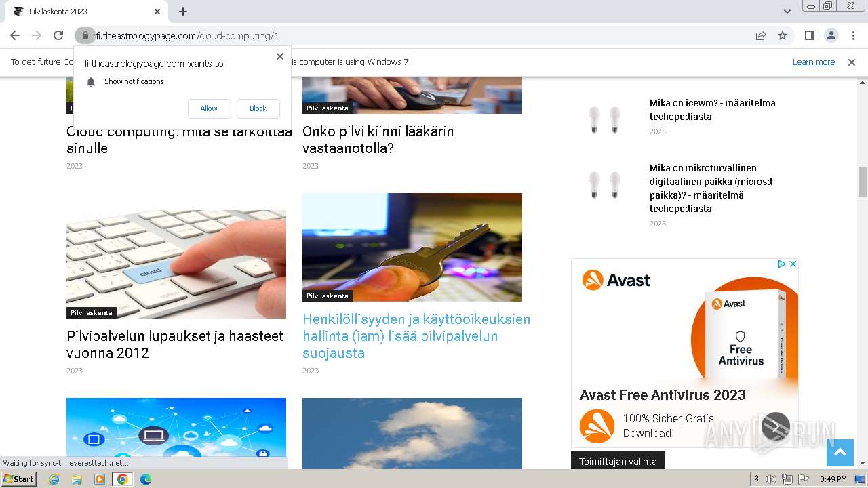
Task: Expand the tab search chevron
Action: pyautogui.click(x=787, y=12)
